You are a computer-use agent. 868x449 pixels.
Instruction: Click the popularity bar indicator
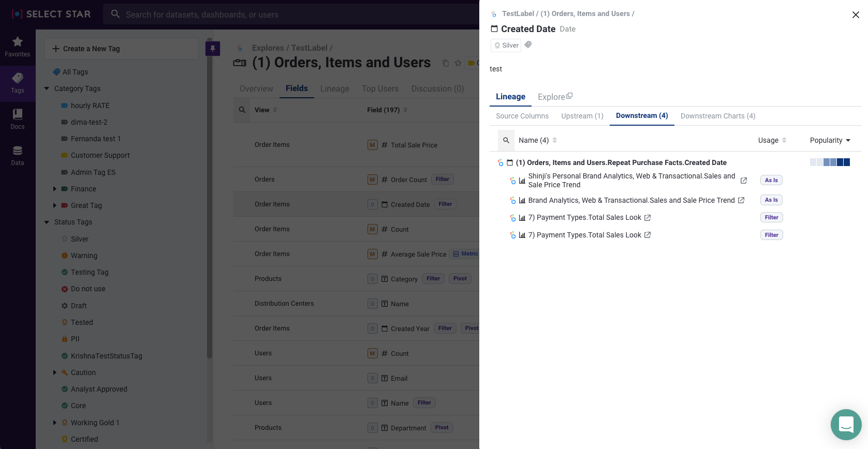tap(830, 162)
